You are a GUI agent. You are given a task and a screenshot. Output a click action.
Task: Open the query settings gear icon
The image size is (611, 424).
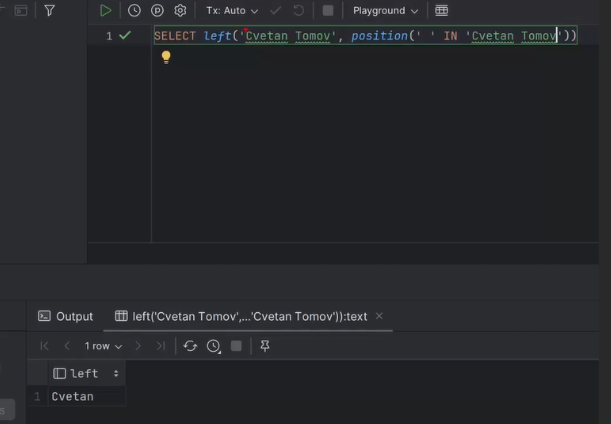tap(180, 11)
